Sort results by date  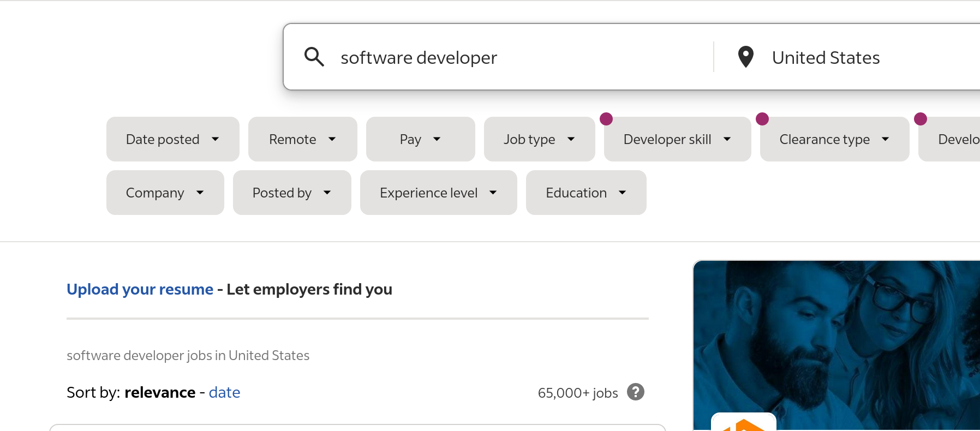point(224,392)
